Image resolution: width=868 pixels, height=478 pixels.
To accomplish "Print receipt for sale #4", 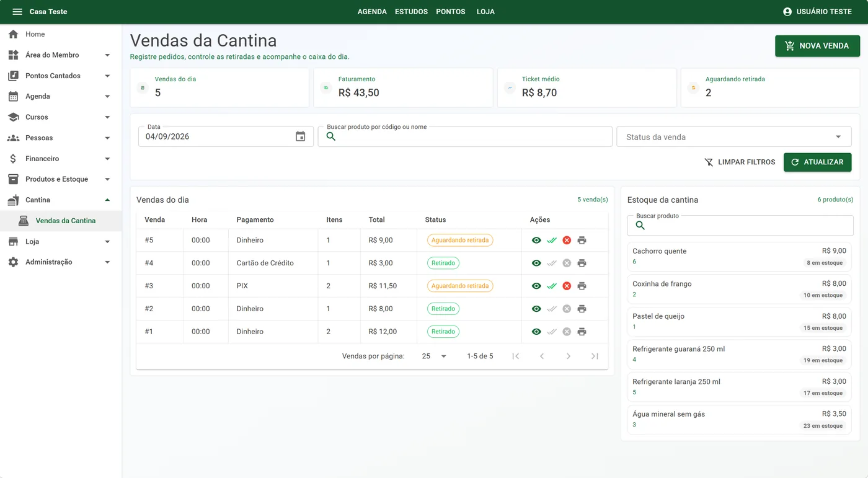I will pos(582,263).
